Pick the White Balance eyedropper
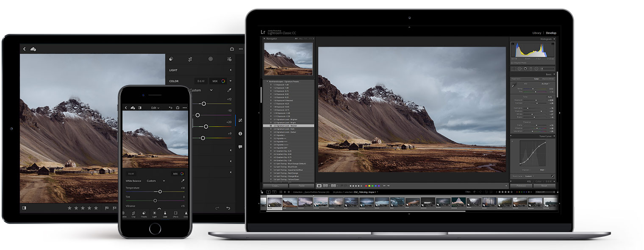 tap(514, 85)
